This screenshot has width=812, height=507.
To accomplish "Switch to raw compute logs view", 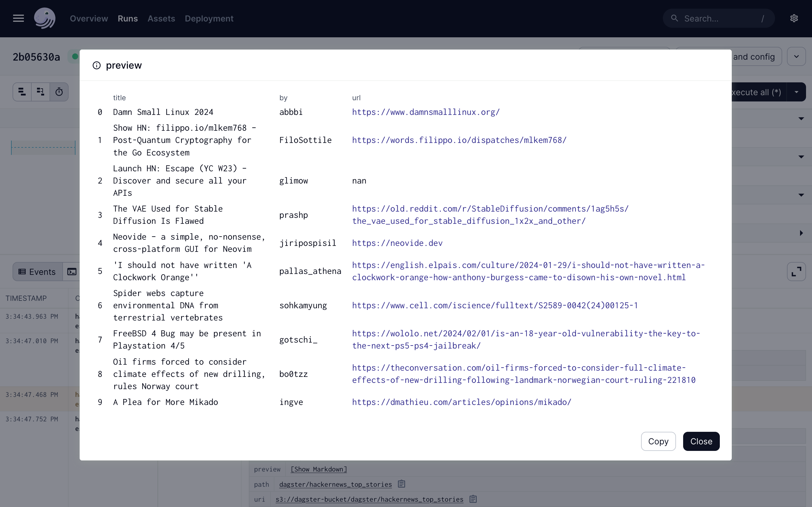I will tap(72, 272).
